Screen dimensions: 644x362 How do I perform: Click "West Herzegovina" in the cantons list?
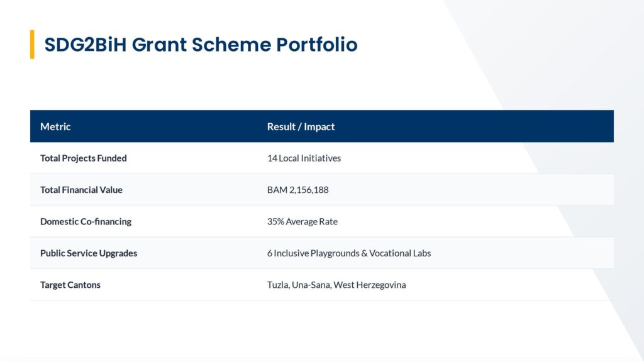tap(370, 285)
